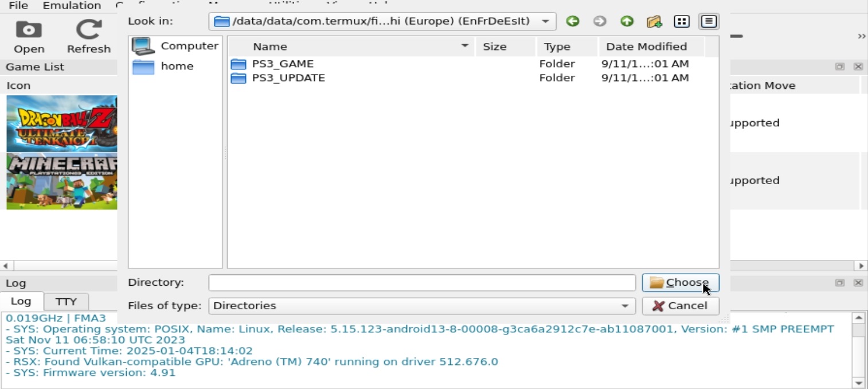Close the Log panel
The width and height of the screenshot is (868, 389).
858,283
